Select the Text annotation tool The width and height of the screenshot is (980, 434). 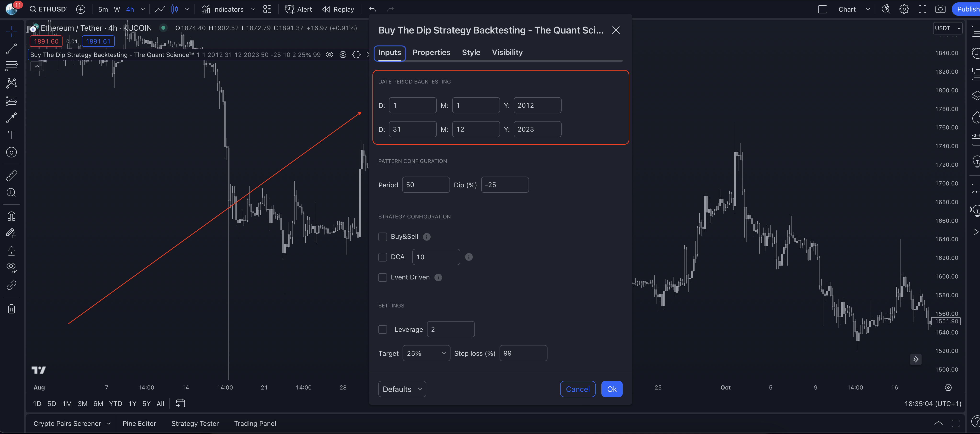coord(11,135)
